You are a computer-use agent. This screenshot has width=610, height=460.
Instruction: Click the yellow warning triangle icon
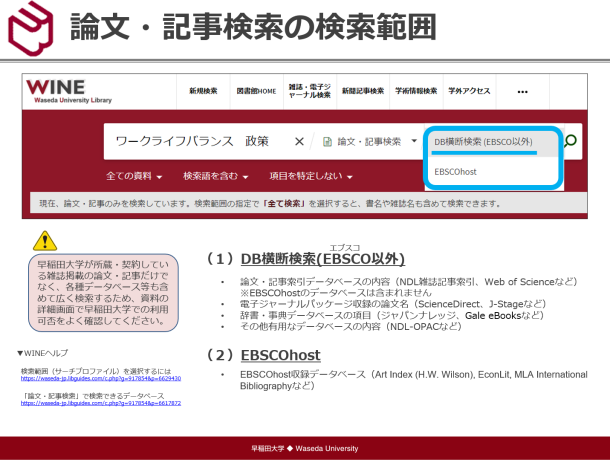pyautogui.click(x=45, y=240)
